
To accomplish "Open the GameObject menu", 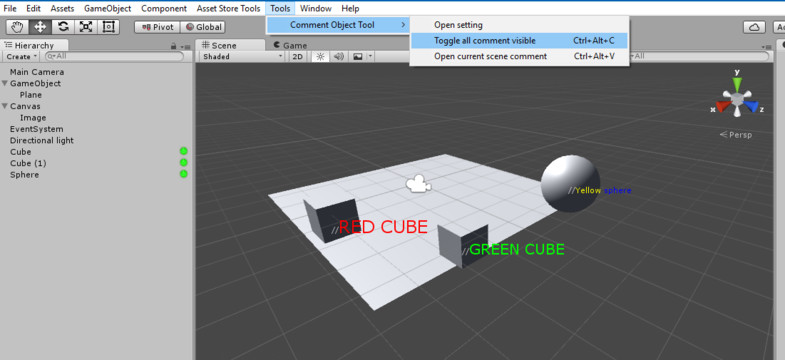I will [x=108, y=9].
